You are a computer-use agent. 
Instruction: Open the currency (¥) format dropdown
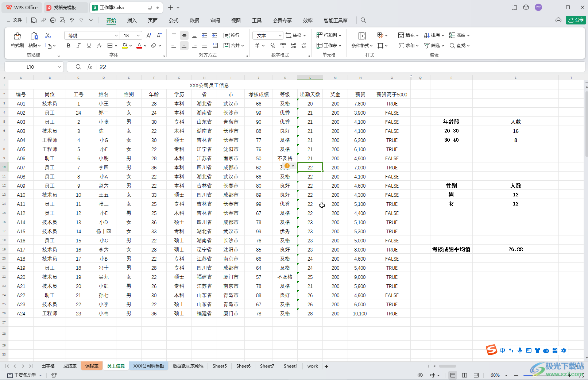tap(260, 46)
